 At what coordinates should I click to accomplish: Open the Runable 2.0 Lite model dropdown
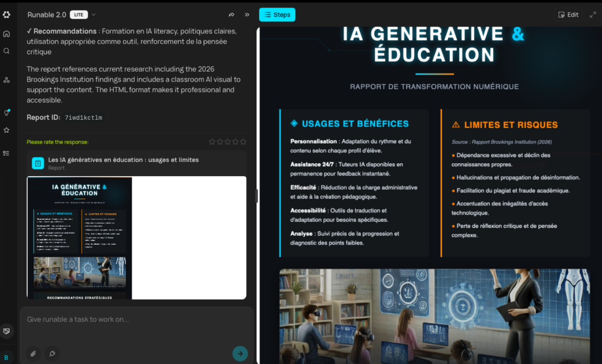tap(93, 15)
